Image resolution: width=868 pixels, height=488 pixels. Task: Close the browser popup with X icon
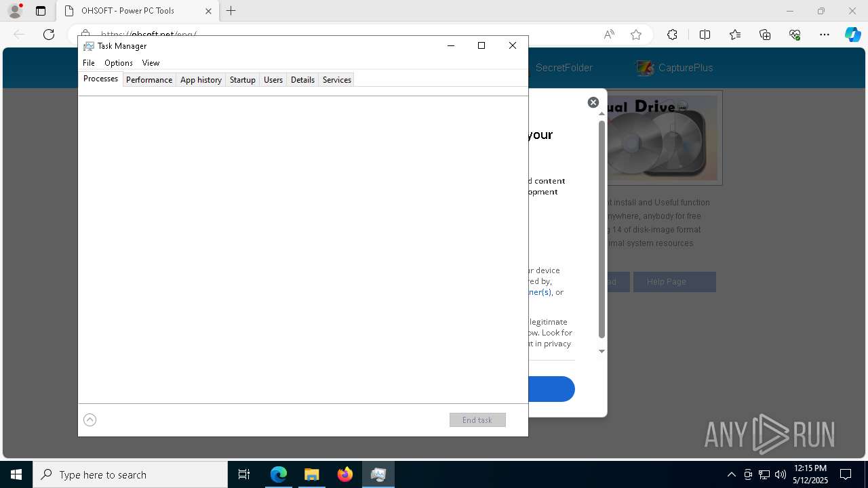point(593,102)
